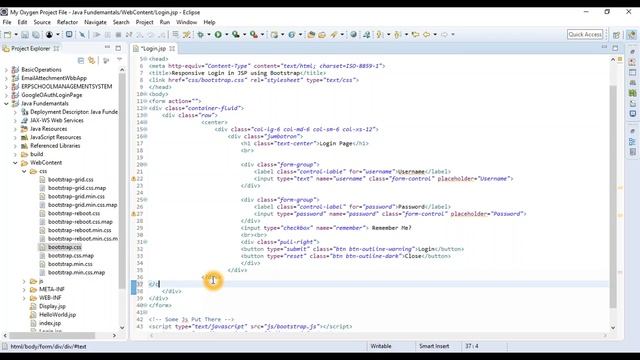Viewport: 640px width, 360px height.
Task: Select index.jsp in Project Explorer
Action: pos(50,323)
